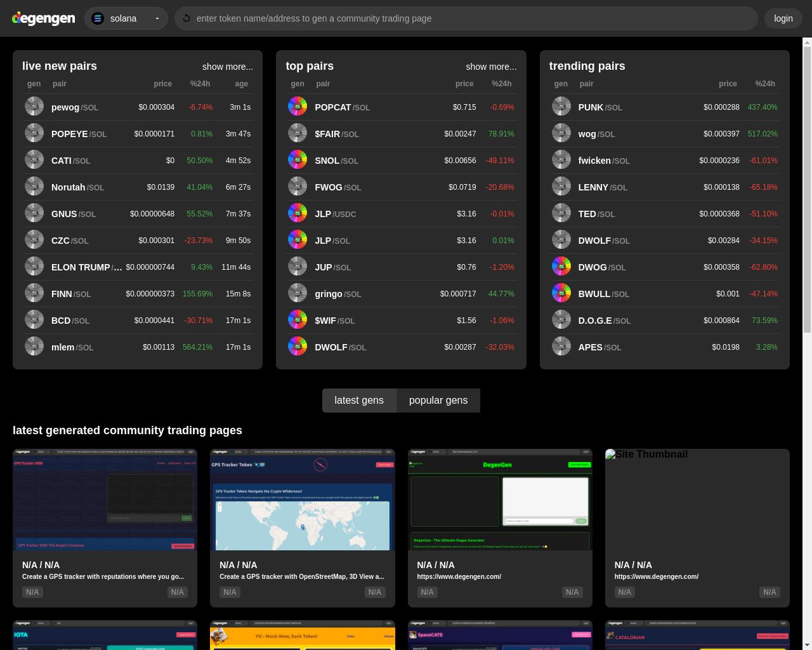The height and width of the screenshot is (650, 812).
Task: Click the SNOL colorful gen icon
Action: click(298, 159)
